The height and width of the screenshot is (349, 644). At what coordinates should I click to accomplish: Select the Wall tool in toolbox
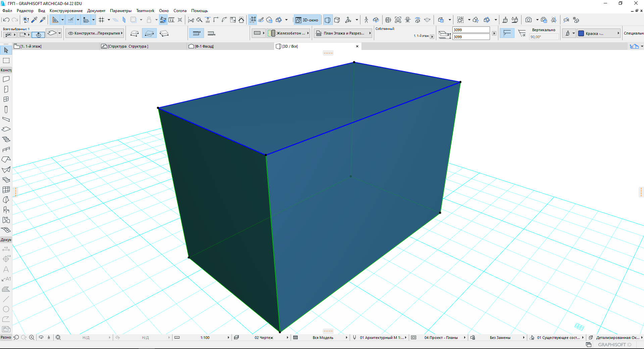click(6, 79)
